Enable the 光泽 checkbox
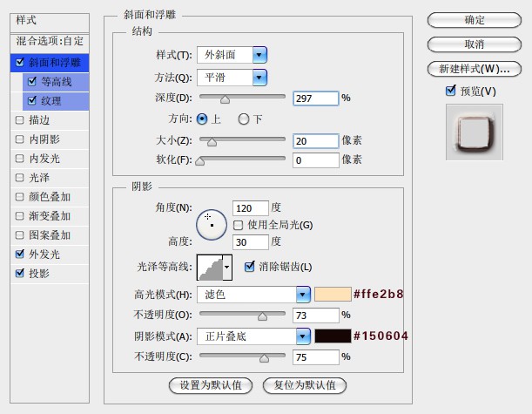The image size is (532, 414). (20, 178)
